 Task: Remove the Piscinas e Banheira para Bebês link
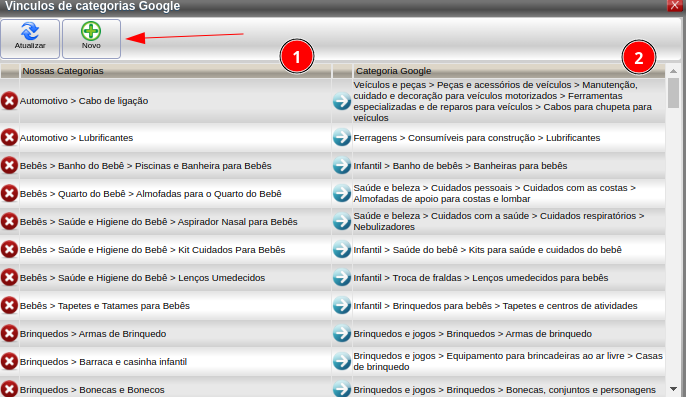[9, 165]
